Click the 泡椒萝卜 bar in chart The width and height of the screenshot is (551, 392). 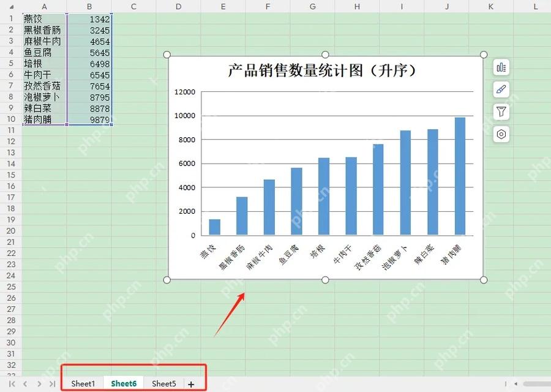pyautogui.click(x=405, y=183)
